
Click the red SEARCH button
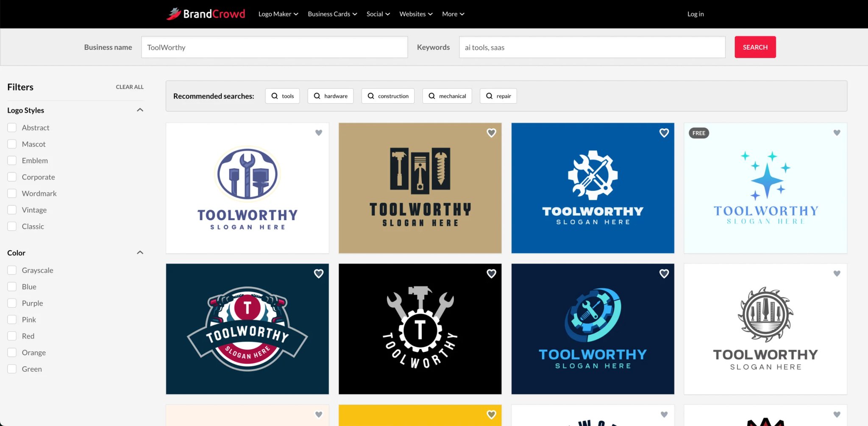(755, 47)
